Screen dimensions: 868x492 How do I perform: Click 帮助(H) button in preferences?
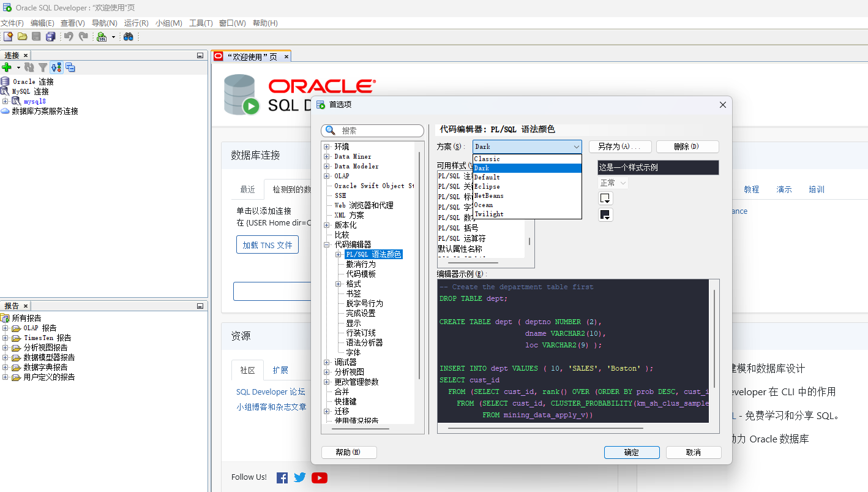click(349, 452)
